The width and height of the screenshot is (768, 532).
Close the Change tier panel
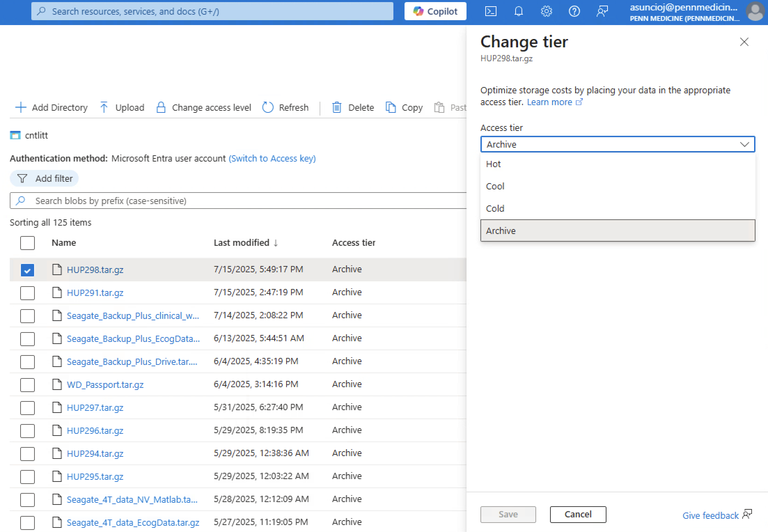pyautogui.click(x=744, y=42)
